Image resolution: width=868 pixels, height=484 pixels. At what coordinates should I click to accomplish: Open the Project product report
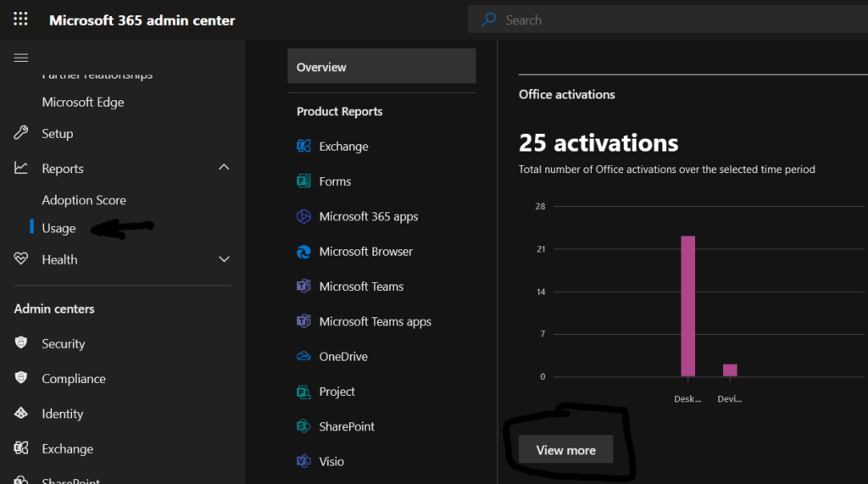click(337, 392)
